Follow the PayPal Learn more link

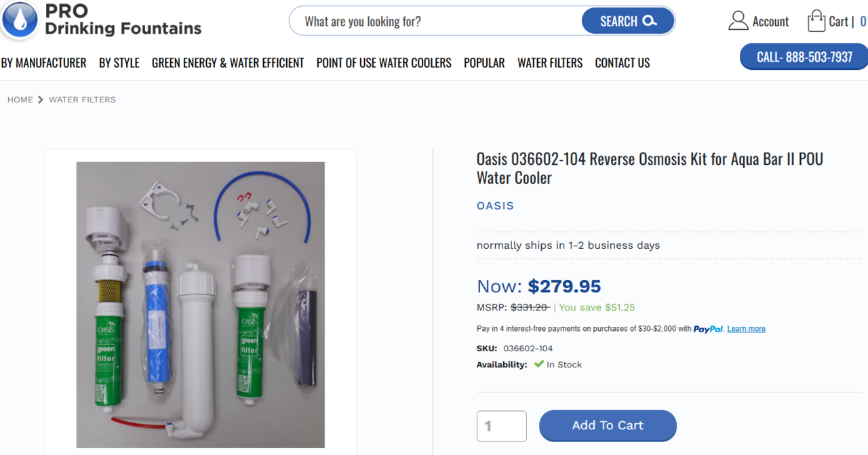pyautogui.click(x=746, y=329)
